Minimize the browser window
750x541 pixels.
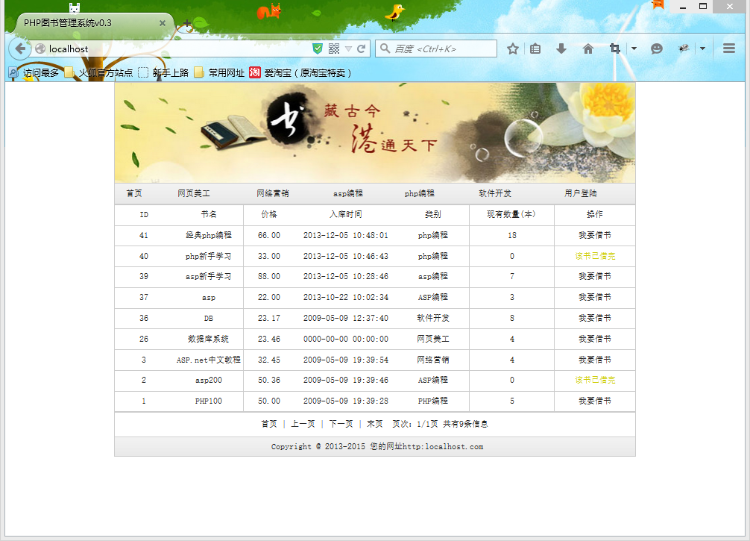point(683,6)
